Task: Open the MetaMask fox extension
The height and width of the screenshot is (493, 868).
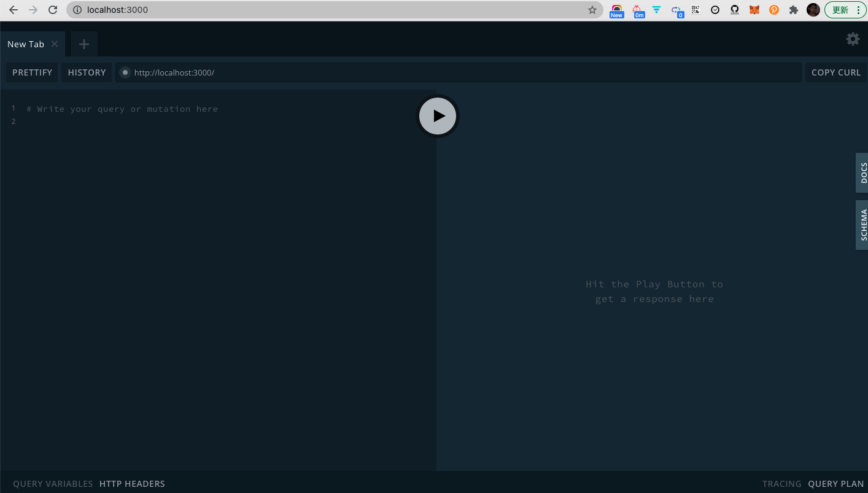Action: click(754, 10)
